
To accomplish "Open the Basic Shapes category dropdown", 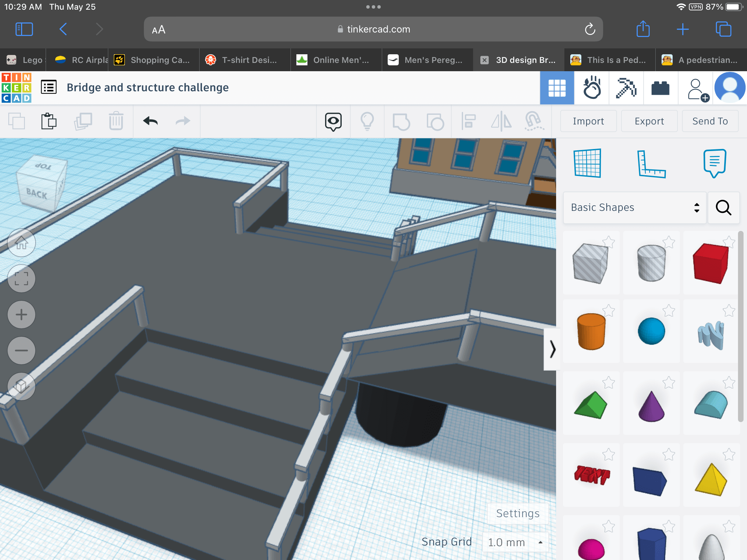I will 635,207.
